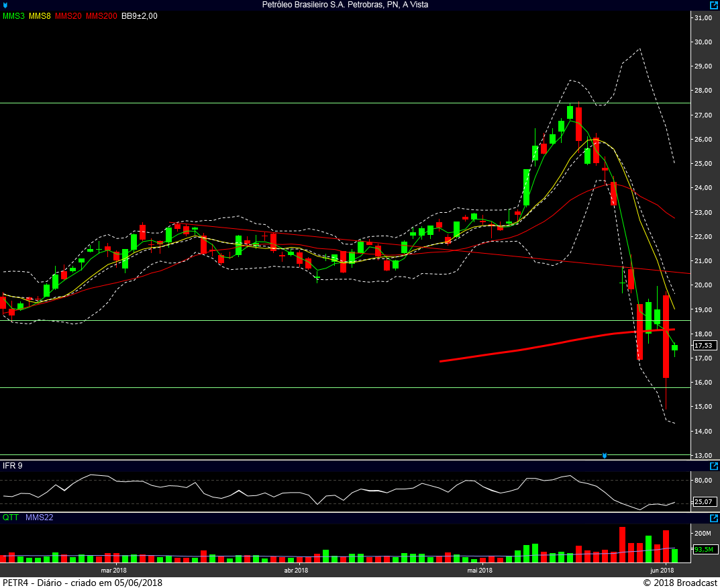This screenshot has width=720, height=588.
Task: Click the chart title Petróleo Brasileiro S.A. Petrobras
Action: (345, 5)
